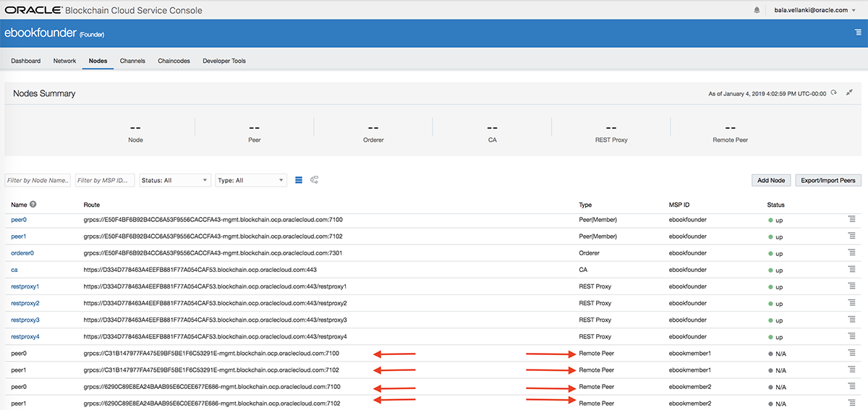
Task: Open action menu for restproxy1 row
Action: point(851,286)
